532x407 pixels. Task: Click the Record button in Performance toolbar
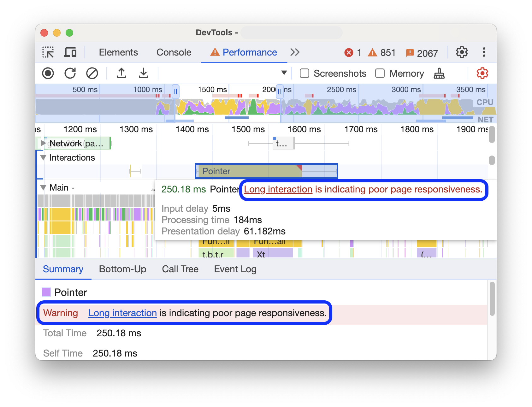click(x=48, y=73)
